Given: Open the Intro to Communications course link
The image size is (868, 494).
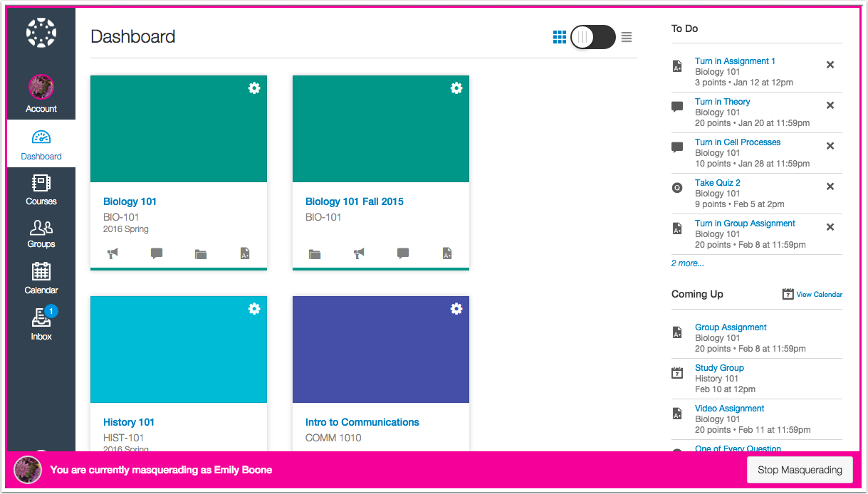Looking at the screenshot, I should click(x=362, y=422).
